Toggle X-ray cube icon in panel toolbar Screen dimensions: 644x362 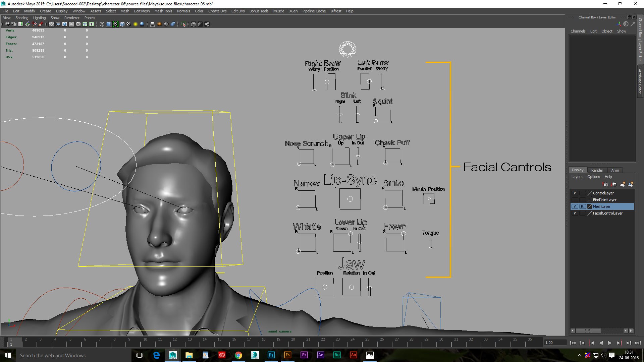click(193, 24)
